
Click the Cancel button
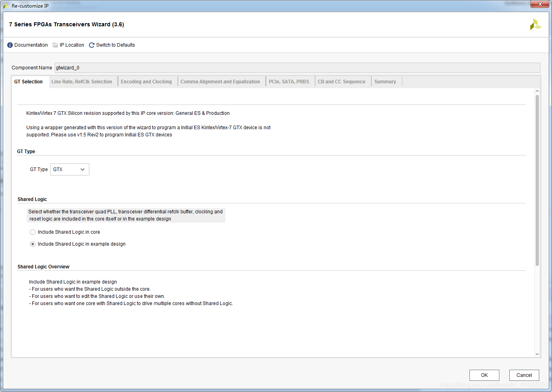[524, 375]
